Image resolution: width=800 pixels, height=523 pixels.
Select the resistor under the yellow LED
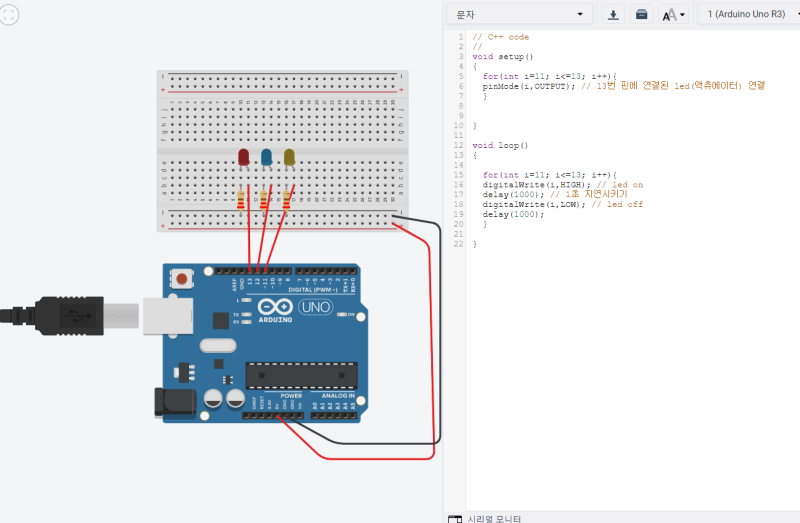[x=286, y=200]
